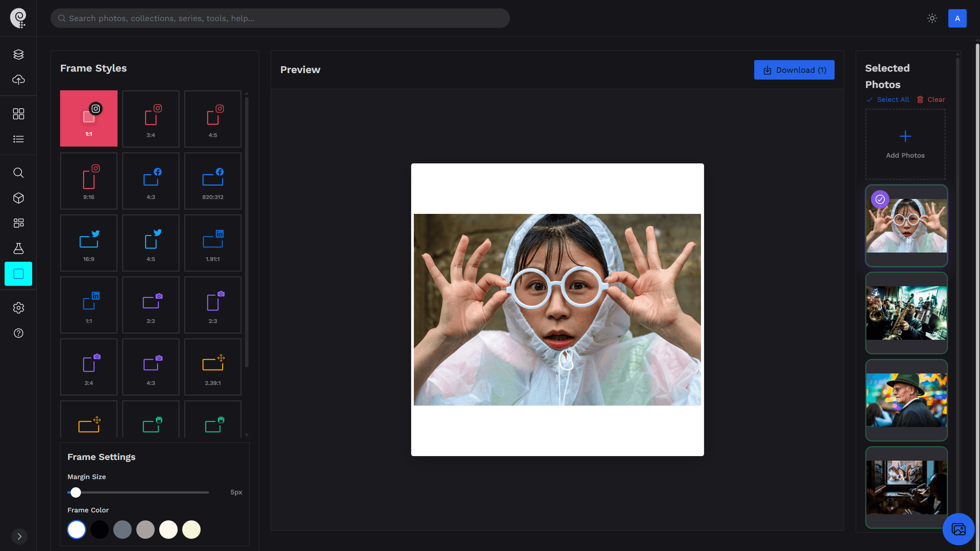Click the down arrow below the frame styles list
The height and width of the screenshot is (551, 980).
click(x=247, y=435)
